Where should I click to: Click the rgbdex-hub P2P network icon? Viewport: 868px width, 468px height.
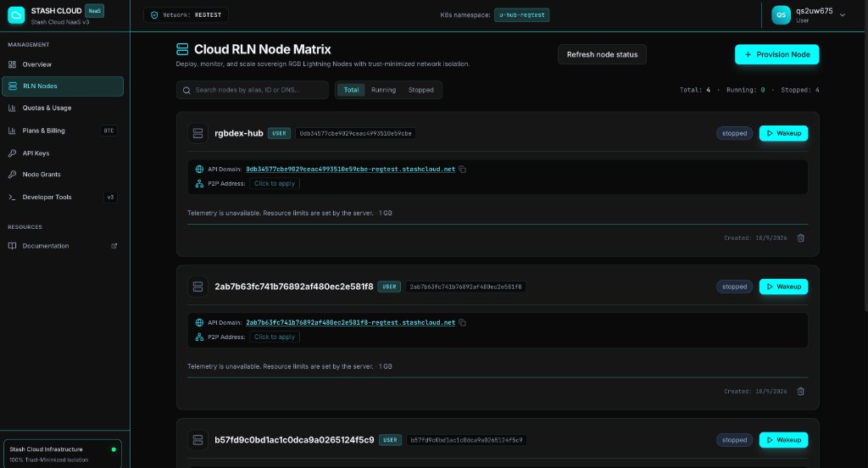tap(199, 183)
